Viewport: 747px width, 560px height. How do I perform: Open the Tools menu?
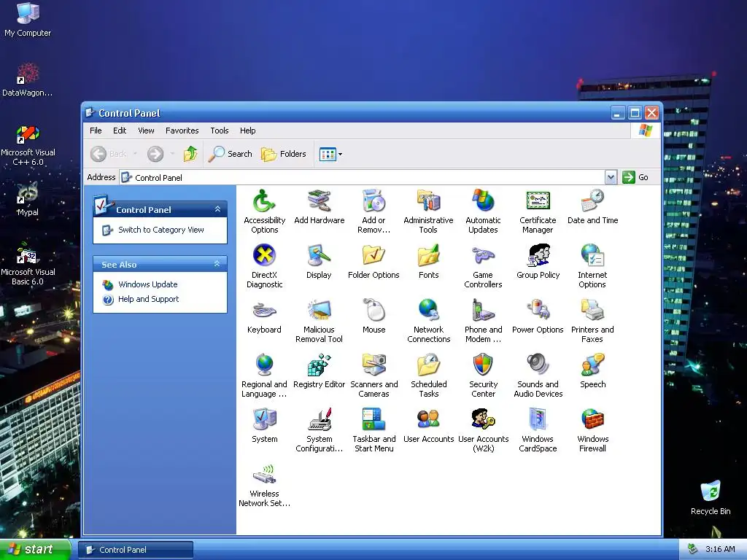(219, 131)
